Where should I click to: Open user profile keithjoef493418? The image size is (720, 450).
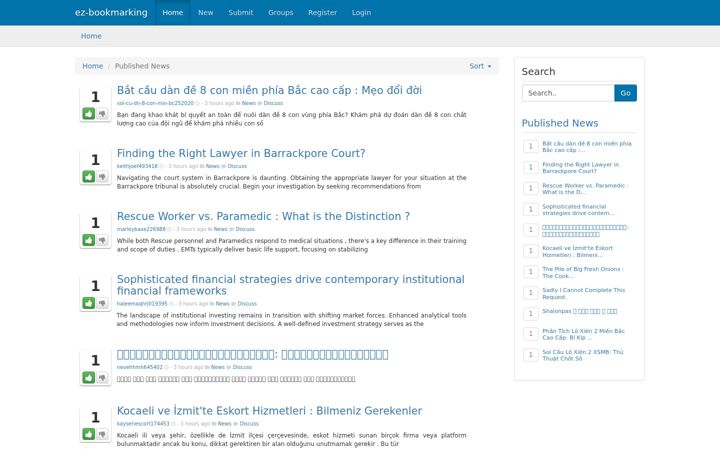(137, 166)
